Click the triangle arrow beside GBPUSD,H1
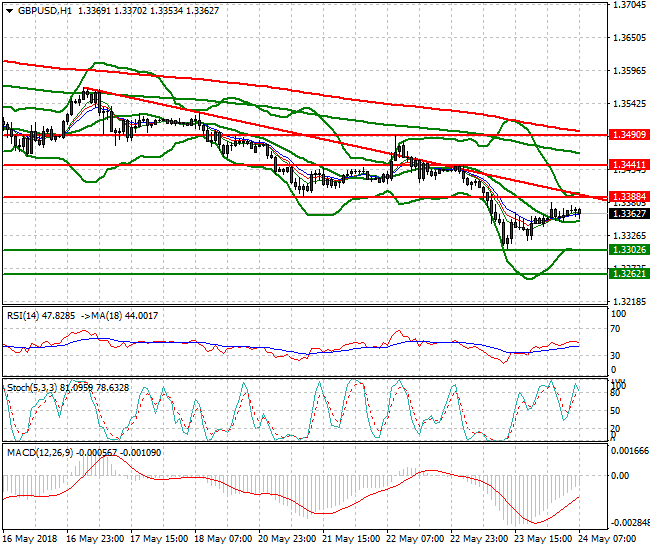The height and width of the screenshot is (550, 650). tap(10, 11)
